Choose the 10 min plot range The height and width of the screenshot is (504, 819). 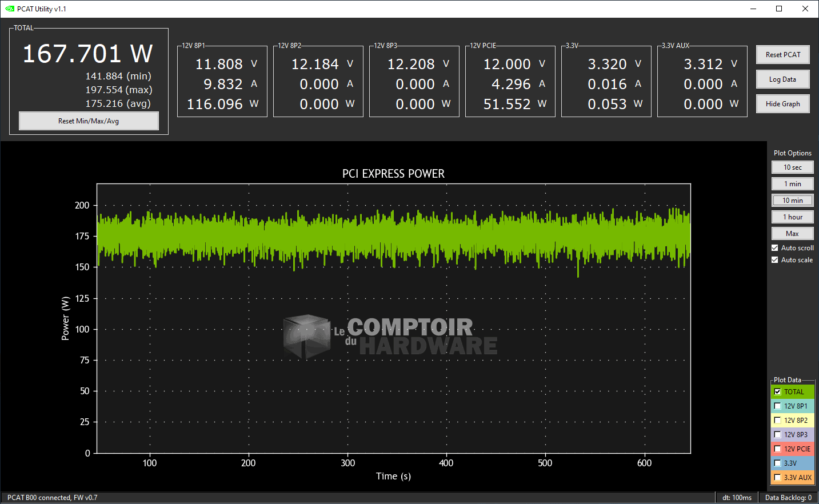pos(792,201)
